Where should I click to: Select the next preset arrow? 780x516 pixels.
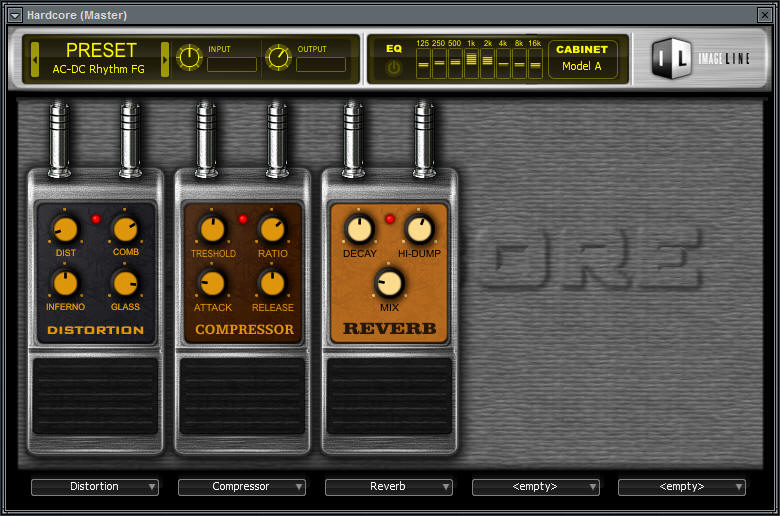165,59
